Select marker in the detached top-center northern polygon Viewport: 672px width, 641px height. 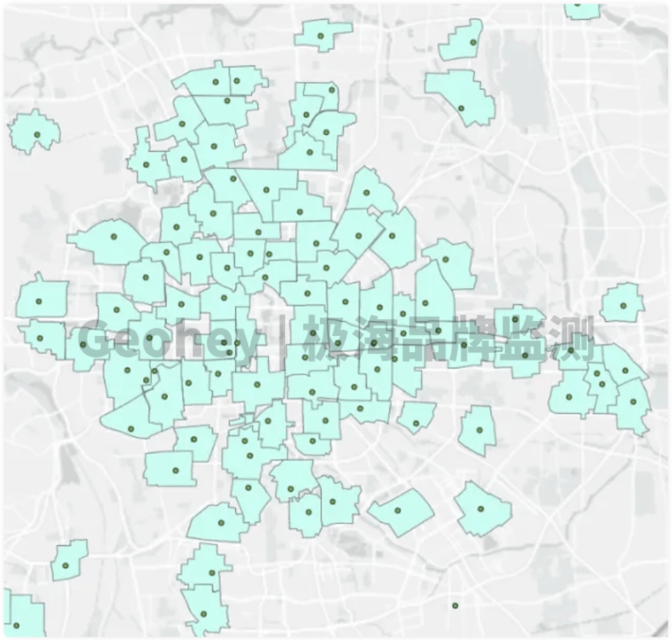(320, 36)
